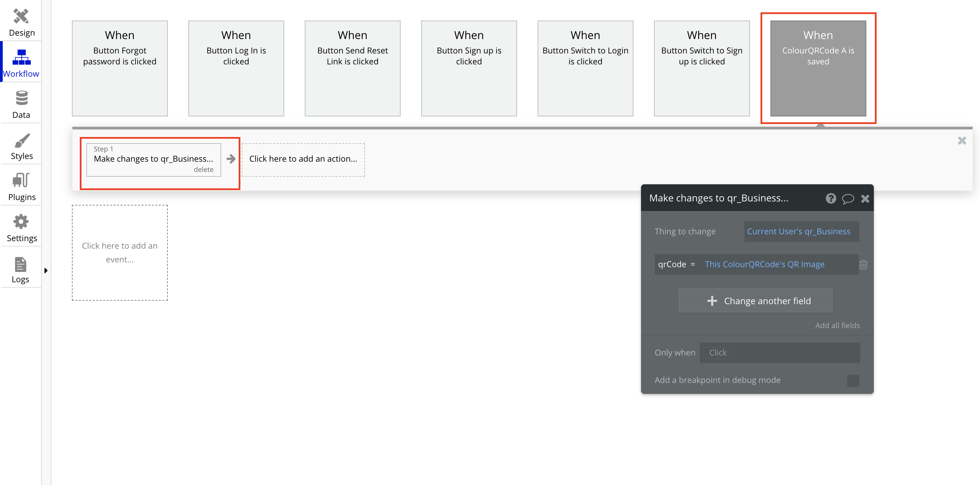Switch to the Workflow tab
This screenshot has width=980, height=485.
pos(21,63)
